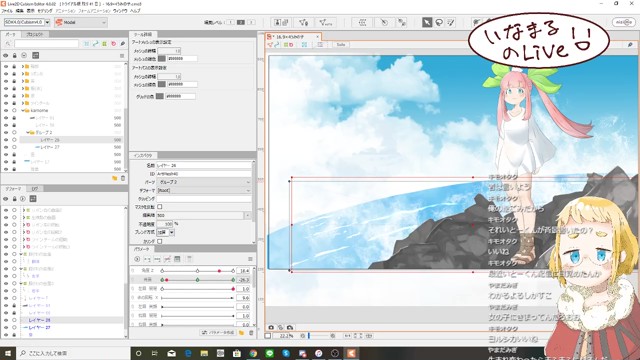Click the 角度 Z parameter slider
The height and width of the screenshot is (360, 640).
coord(198,271)
